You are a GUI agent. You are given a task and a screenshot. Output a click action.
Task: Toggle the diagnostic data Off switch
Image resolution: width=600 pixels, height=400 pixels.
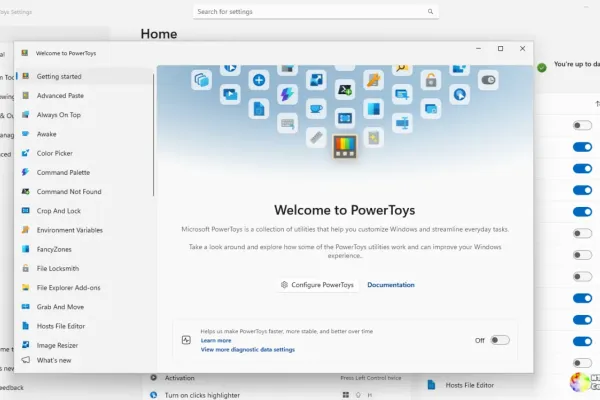(500, 340)
